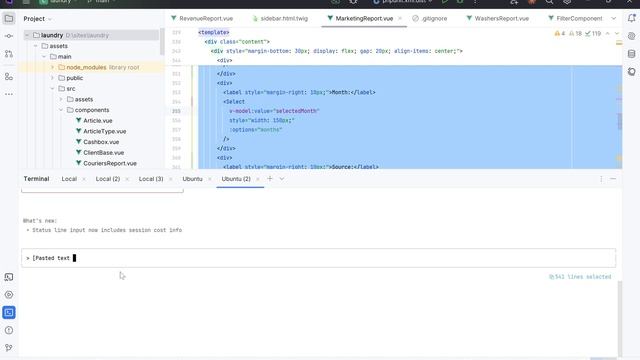Open the Pull Requests tool window icon
Viewport: 640px width, 360px height.
9,53
